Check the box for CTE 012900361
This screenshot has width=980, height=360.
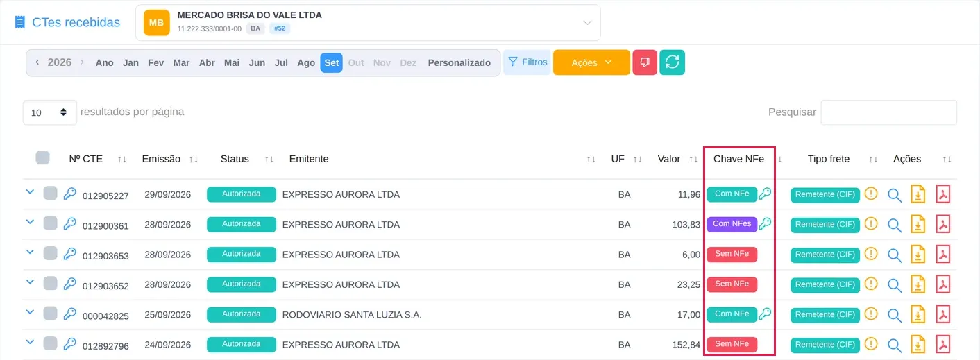(50, 223)
